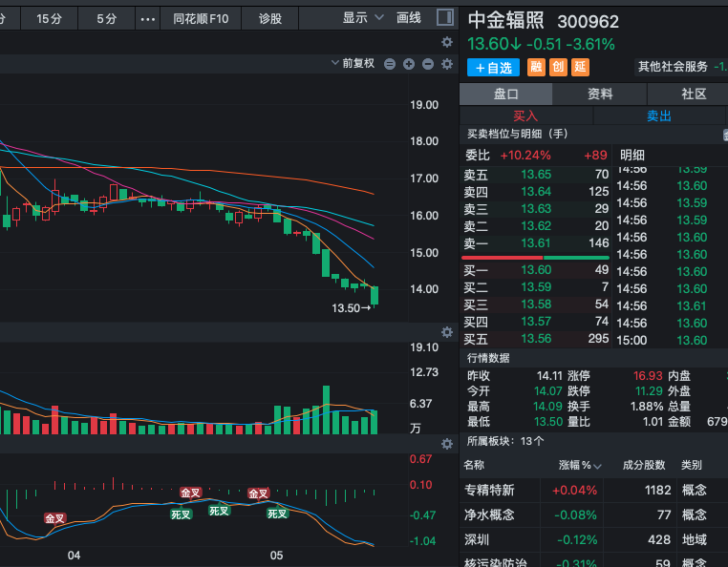
Task: Click the 画线 drawing tool button
Action: [x=409, y=18]
